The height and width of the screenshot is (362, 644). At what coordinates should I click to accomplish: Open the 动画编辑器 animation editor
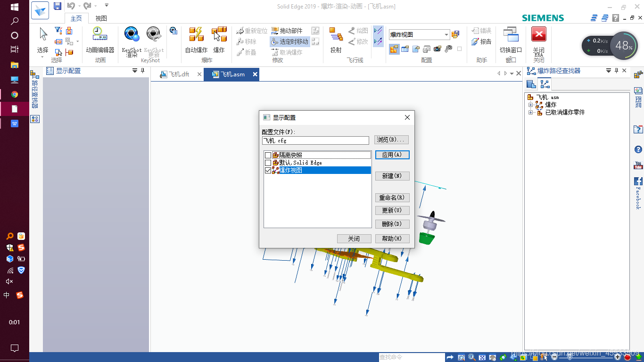click(x=100, y=40)
